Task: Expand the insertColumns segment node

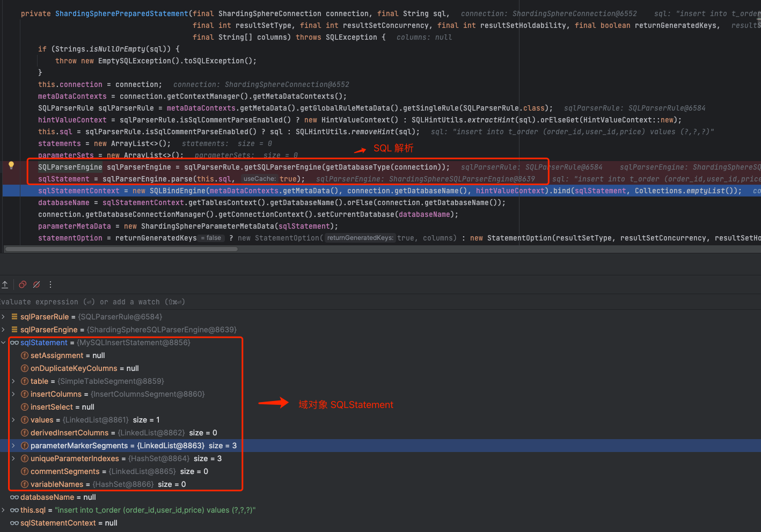Action: (13, 394)
